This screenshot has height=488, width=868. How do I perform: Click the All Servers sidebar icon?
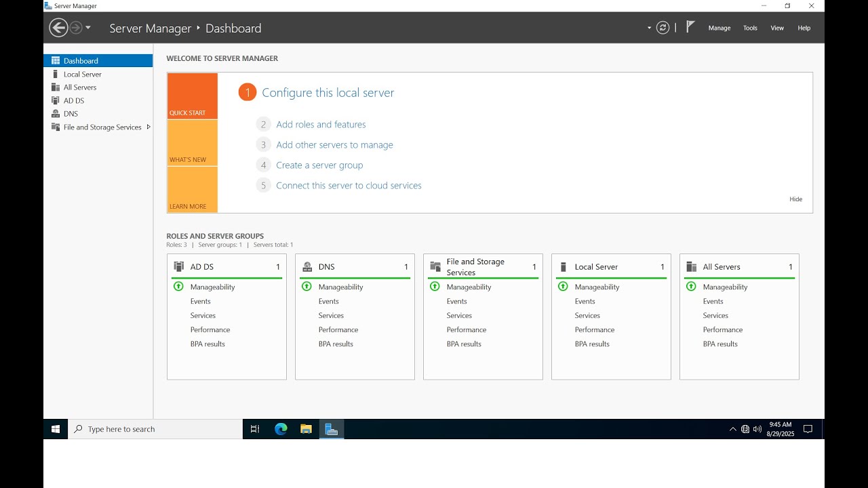56,87
